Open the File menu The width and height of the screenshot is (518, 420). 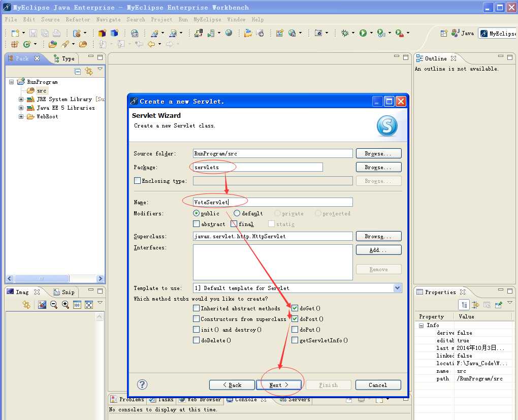11,19
